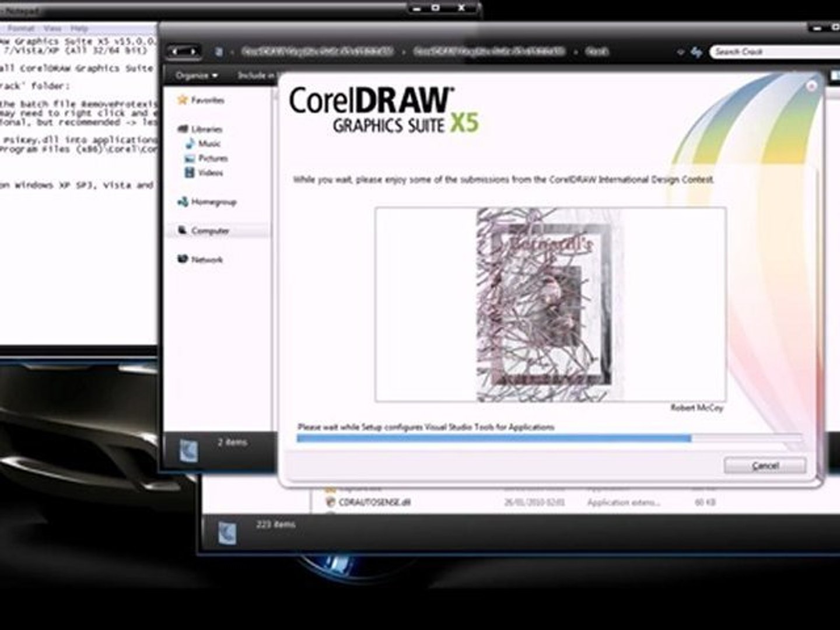Image resolution: width=840 pixels, height=630 pixels.
Task: Click the Cancel button in CorelDRAW setup
Action: (765, 466)
